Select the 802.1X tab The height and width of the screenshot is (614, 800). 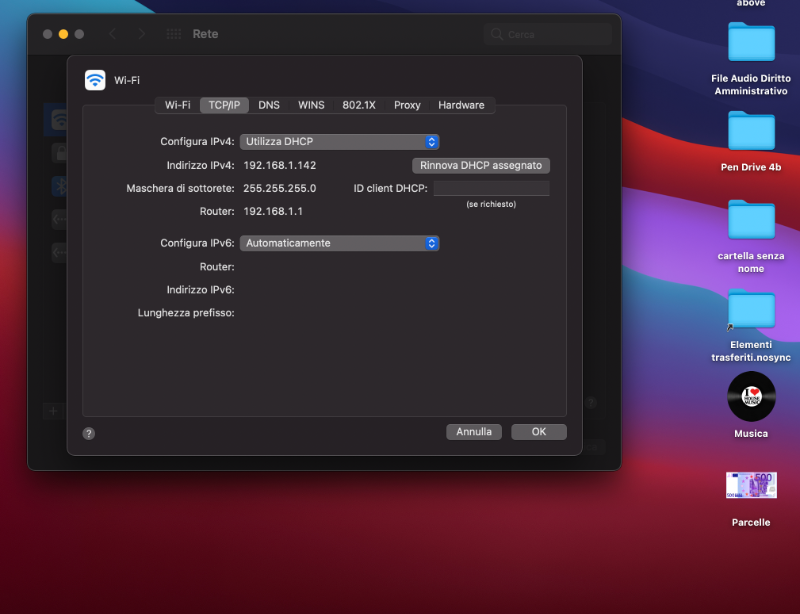coord(359,105)
